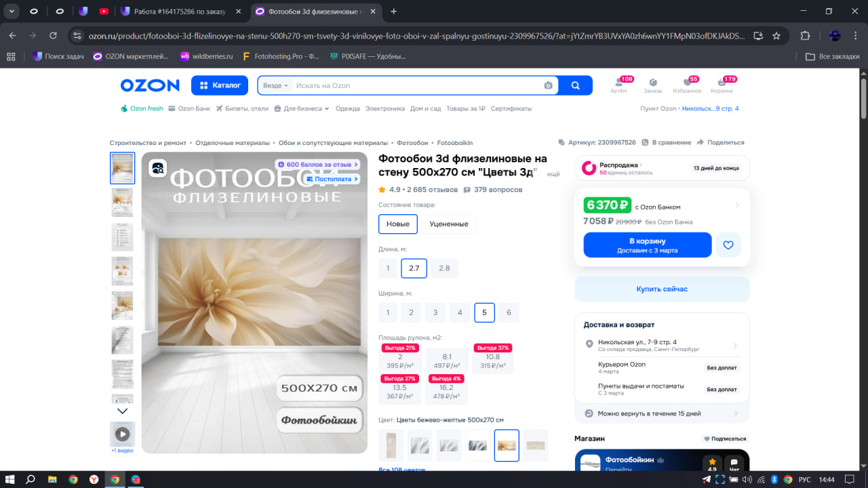This screenshot has height=488, width=868.
Task: Open File Explorer from the taskbar
Action: tap(52, 479)
